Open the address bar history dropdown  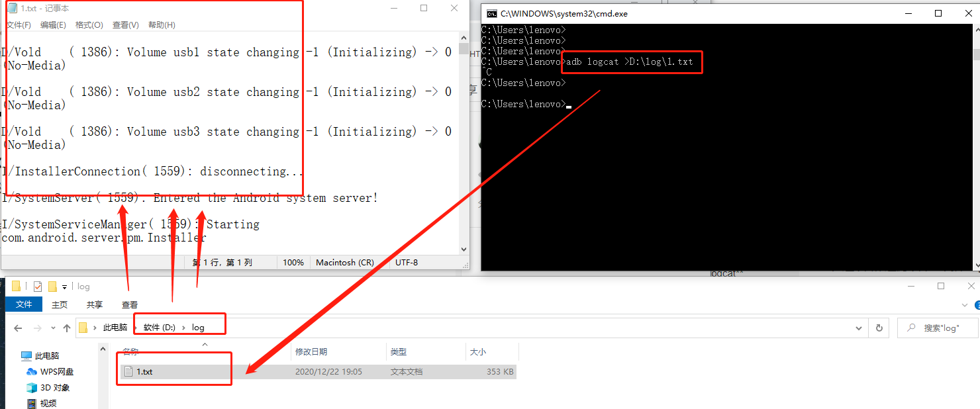tap(859, 328)
